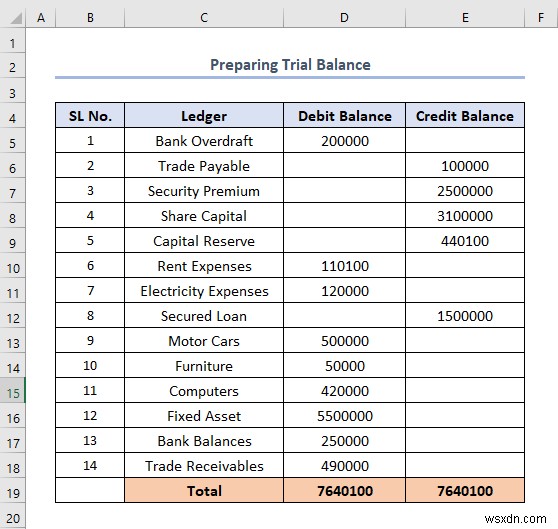Viewport: 558px width, 529px height.
Task: Click the 'Ledger' header cell
Action: (x=204, y=116)
